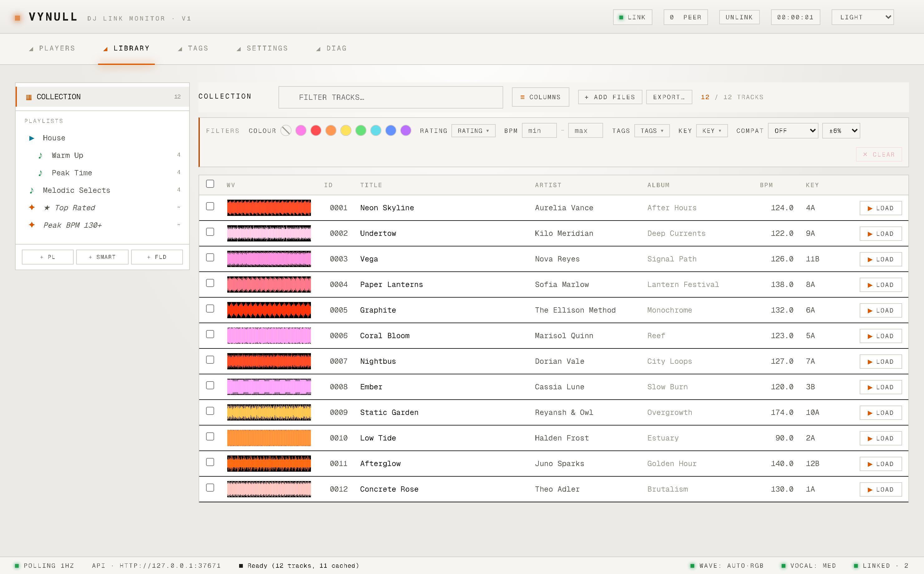Switch to the SETTINGS tab
The height and width of the screenshot is (574, 924).
pos(263,49)
